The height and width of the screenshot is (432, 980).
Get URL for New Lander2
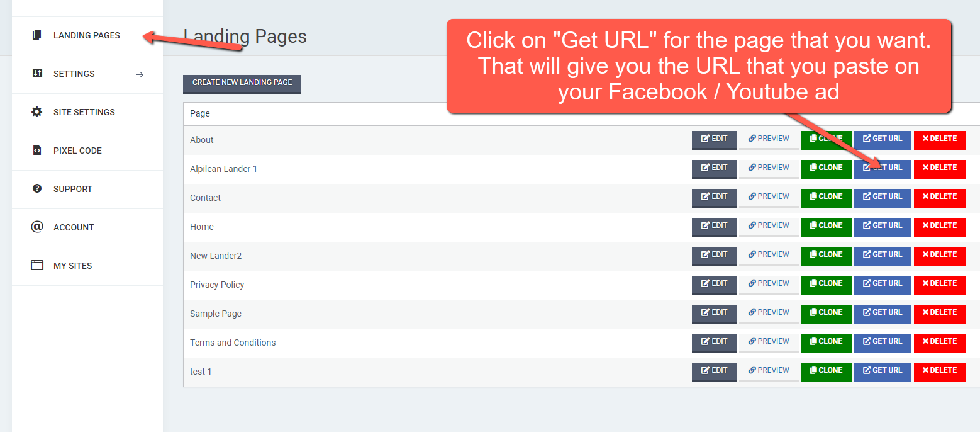point(882,255)
